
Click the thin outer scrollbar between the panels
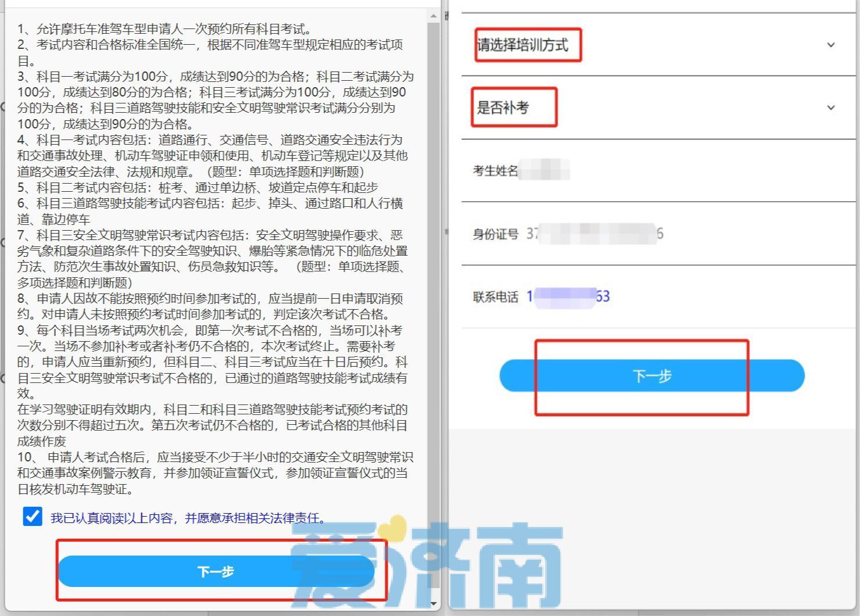(445, 291)
